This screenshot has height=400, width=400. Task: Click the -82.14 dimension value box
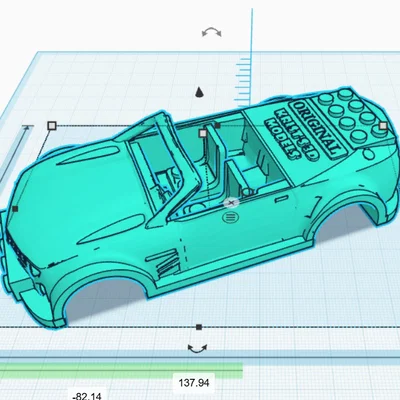click(87, 395)
